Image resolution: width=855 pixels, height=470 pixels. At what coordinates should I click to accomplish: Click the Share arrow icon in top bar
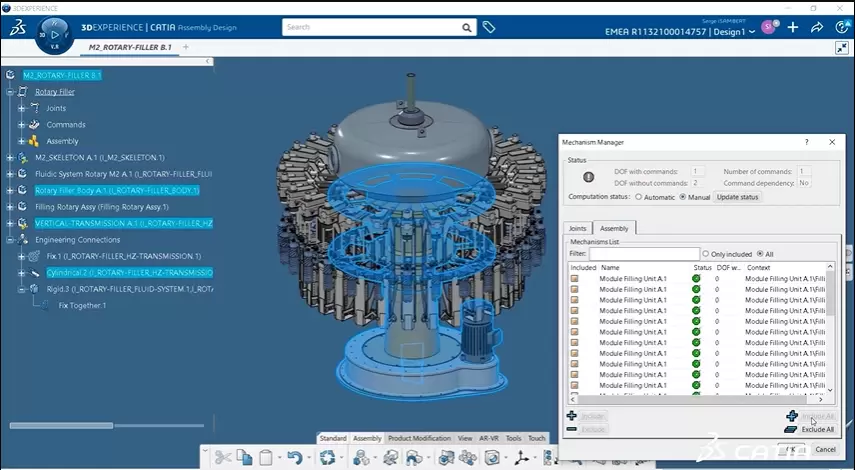coord(817,28)
